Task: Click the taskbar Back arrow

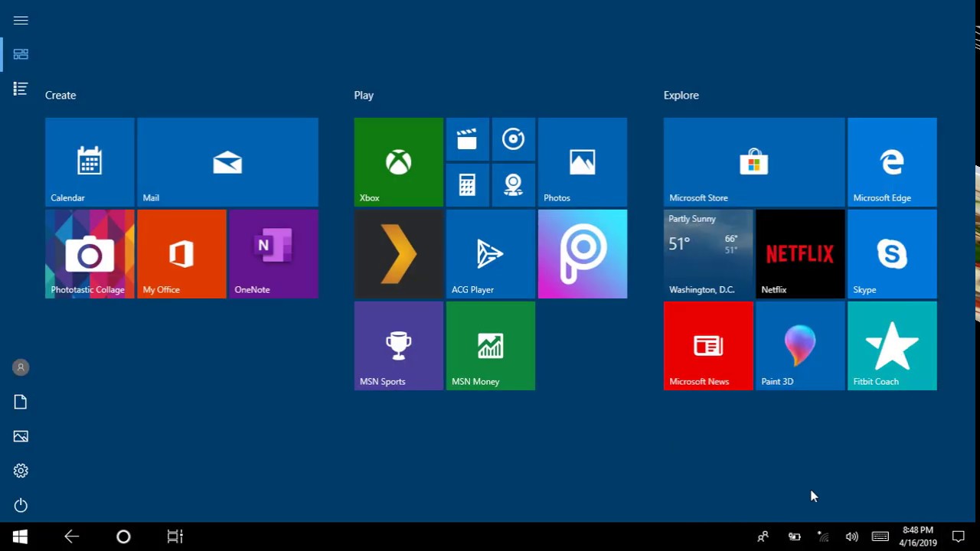Action: click(x=71, y=536)
